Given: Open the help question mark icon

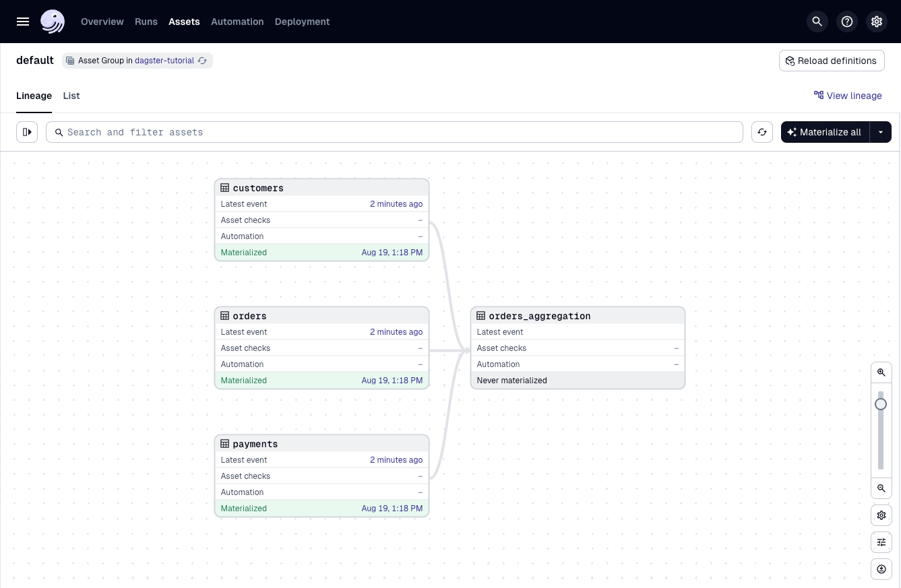Looking at the screenshot, I should coord(847,22).
